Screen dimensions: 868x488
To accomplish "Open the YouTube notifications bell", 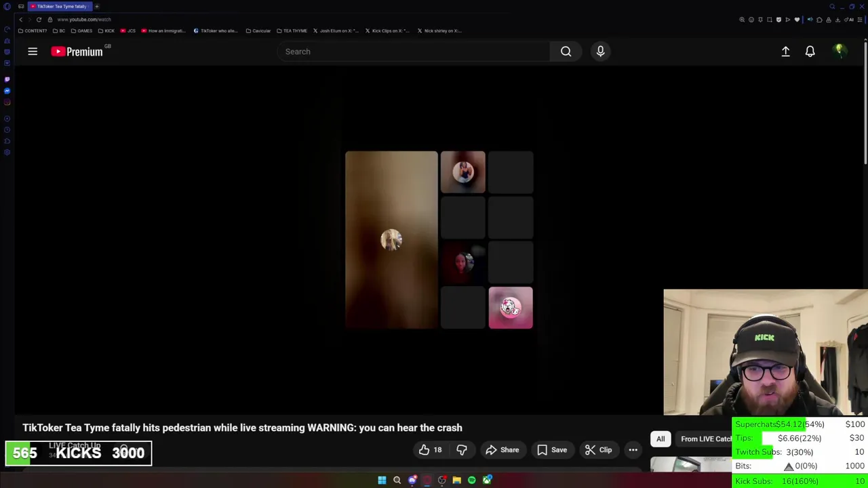I will tap(810, 52).
